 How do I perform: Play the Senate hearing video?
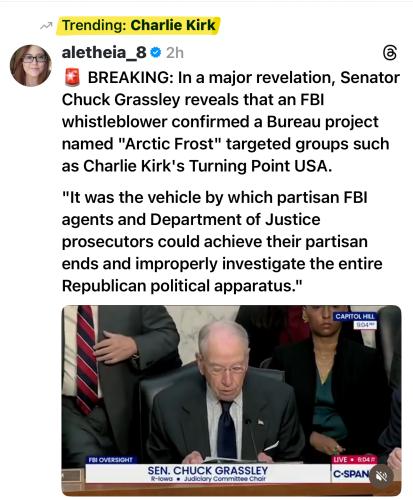coord(231,401)
